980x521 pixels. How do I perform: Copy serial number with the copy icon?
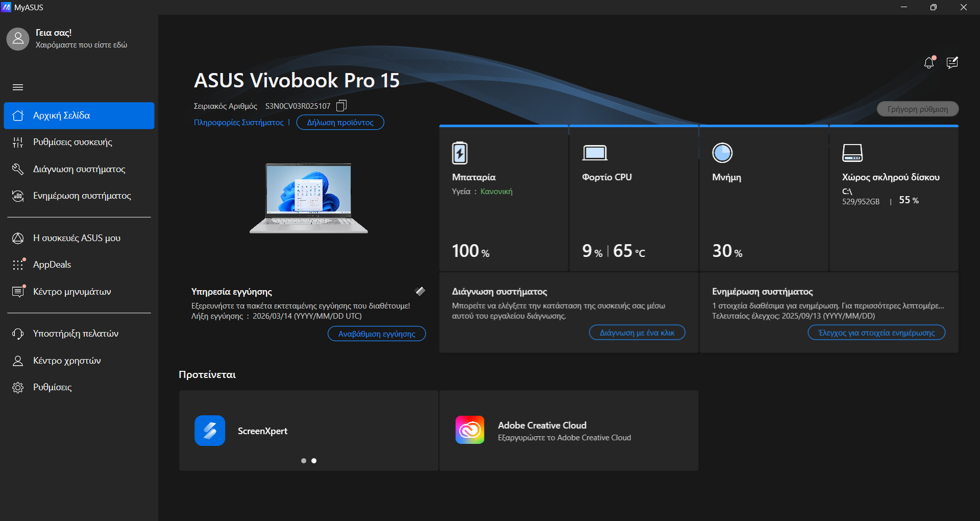(x=341, y=106)
